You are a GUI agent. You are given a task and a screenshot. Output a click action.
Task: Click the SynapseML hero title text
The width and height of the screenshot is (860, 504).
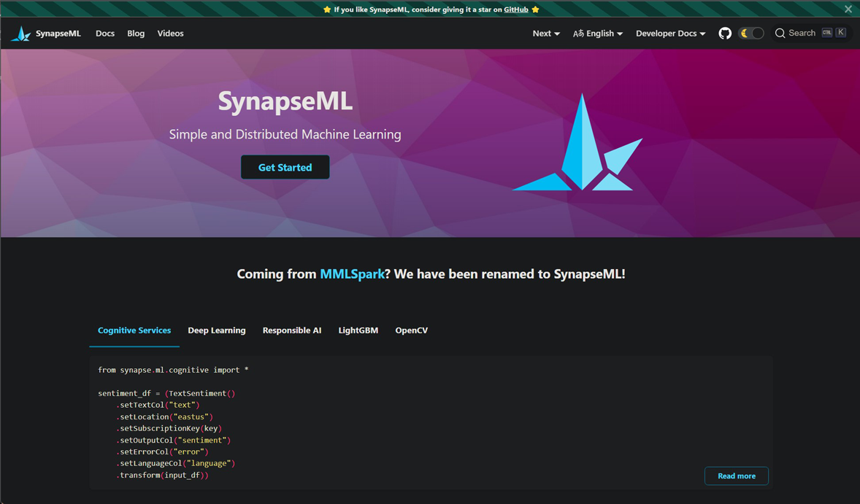click(285, 101)
